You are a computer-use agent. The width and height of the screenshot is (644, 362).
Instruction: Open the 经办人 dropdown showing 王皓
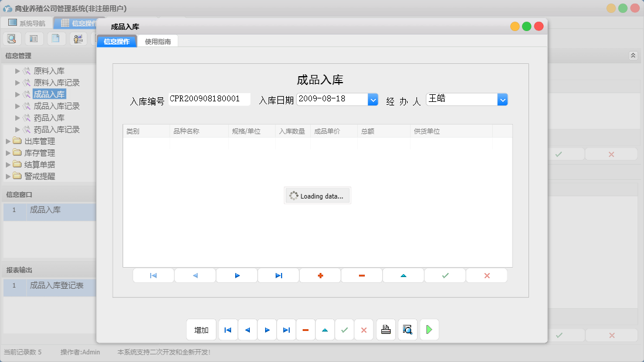pos(503,100)
